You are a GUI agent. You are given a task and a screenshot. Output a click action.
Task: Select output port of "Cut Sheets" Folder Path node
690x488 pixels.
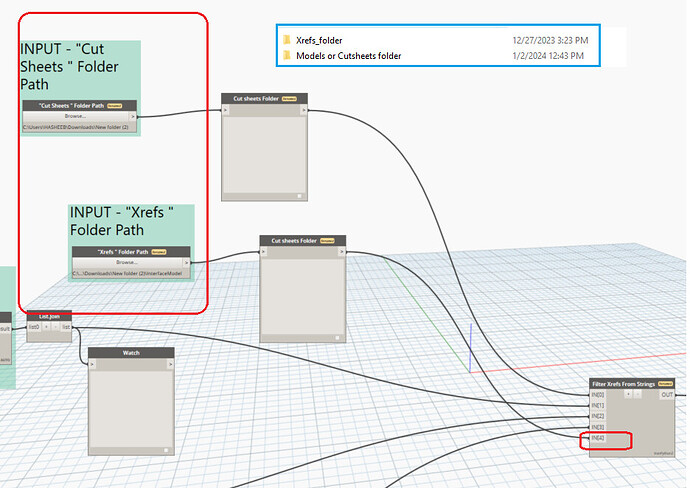click(x=132, y=116)
